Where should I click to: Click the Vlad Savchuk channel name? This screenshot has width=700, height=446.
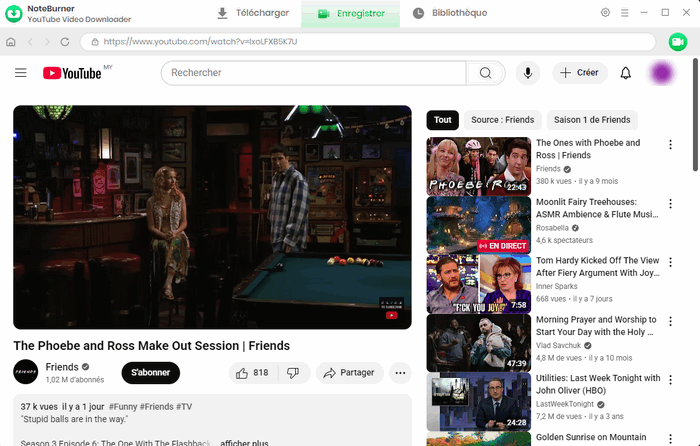(x=558, y=346)
